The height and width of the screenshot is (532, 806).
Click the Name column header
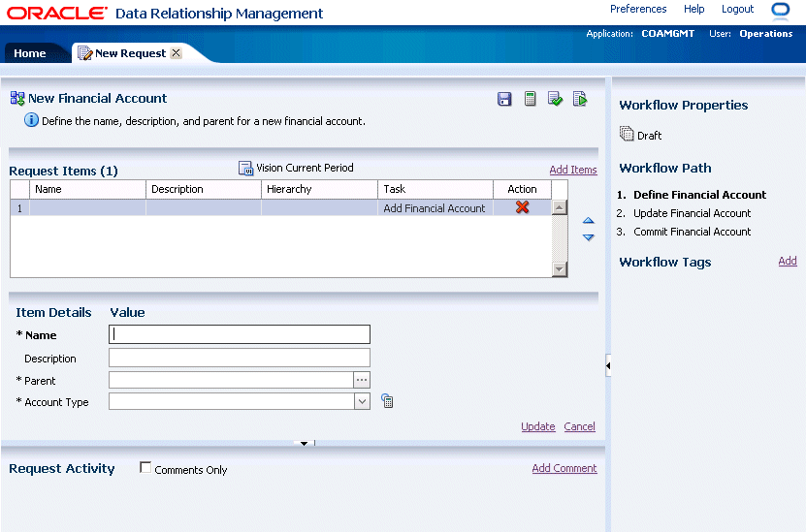pos(88,189)
